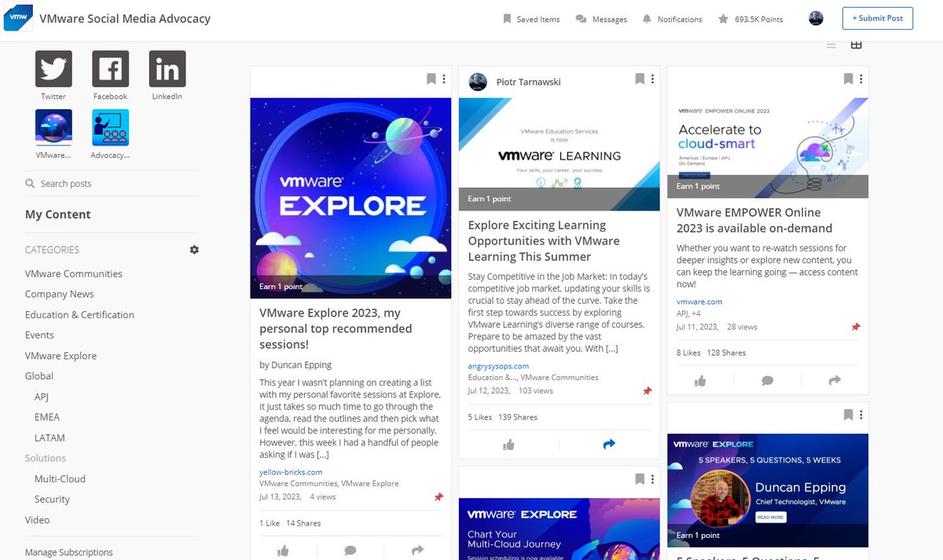943x560 pixels.
Task: Switch to list view layout
Action: tap(831, 45)
